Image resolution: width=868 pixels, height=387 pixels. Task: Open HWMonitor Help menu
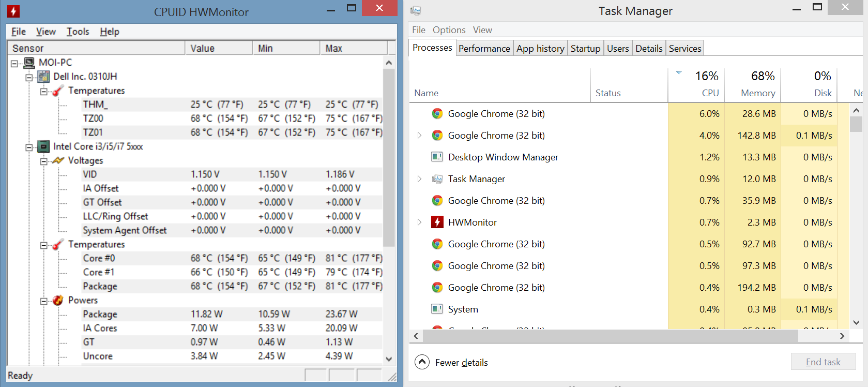click(x=110, y=32)
